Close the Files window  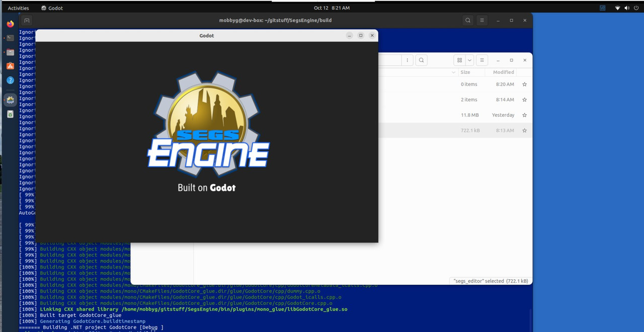click(525, 60)
